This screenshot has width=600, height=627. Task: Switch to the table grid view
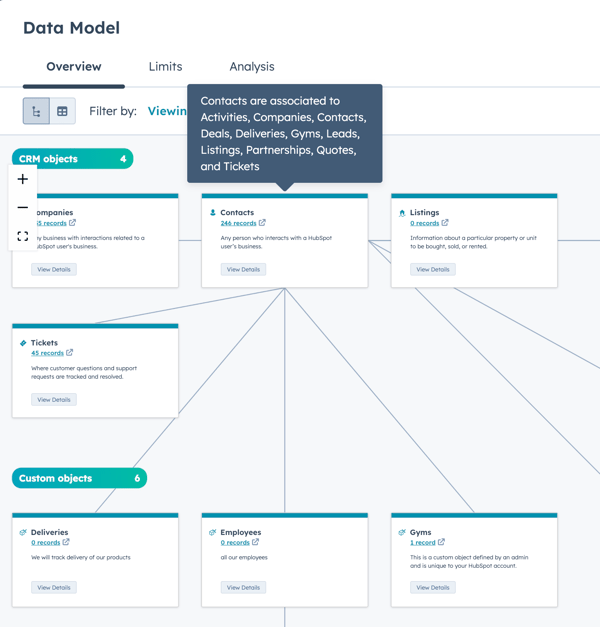coord(62,111)
